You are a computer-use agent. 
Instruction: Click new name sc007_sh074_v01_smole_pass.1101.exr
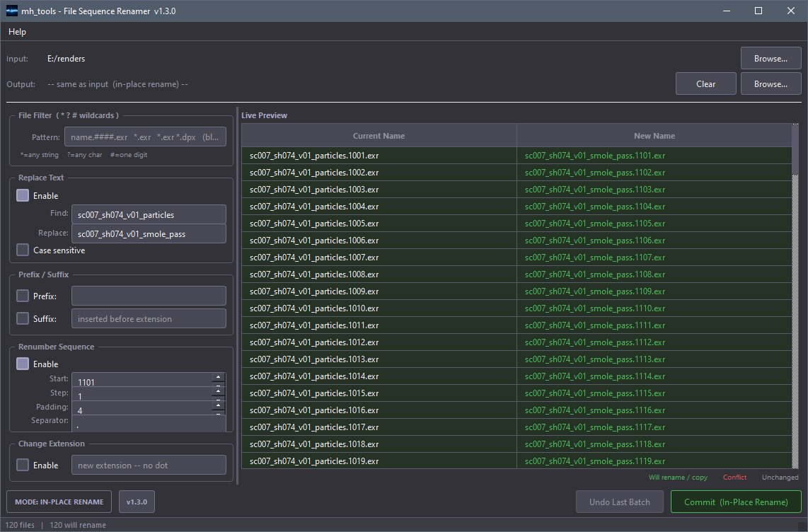click(x=654, y=156)
